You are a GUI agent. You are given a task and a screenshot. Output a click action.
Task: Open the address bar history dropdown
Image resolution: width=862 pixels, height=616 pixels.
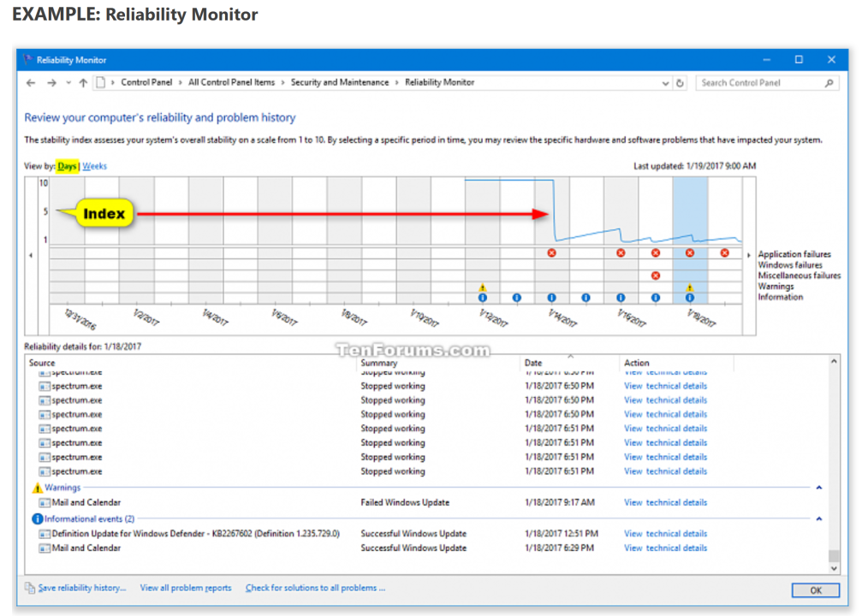point(666,83)
